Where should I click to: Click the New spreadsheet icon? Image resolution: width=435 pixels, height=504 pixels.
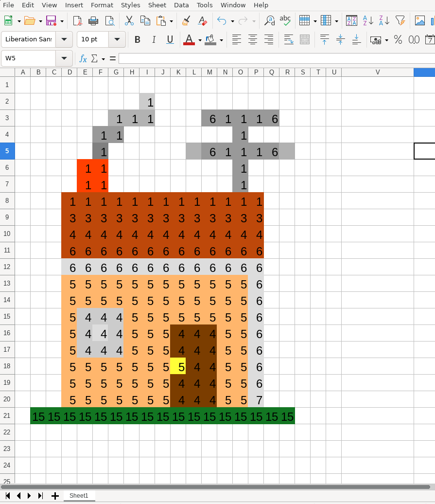pyautogui.click(x=8, y=21)
